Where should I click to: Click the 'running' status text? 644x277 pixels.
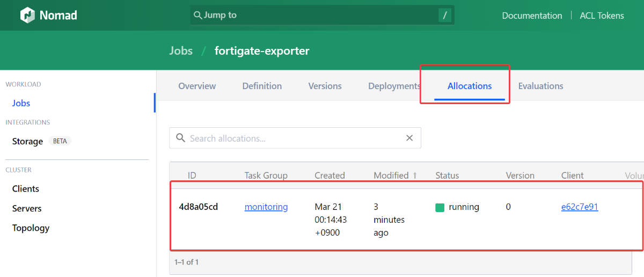tap(464, 207)
